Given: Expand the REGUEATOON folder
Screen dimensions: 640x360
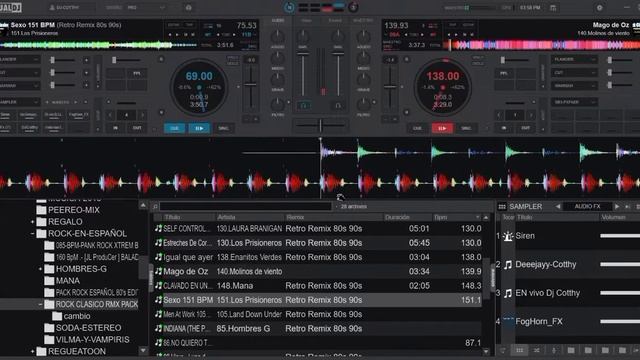Looking at the screenshot, I should tap(32, 351).
